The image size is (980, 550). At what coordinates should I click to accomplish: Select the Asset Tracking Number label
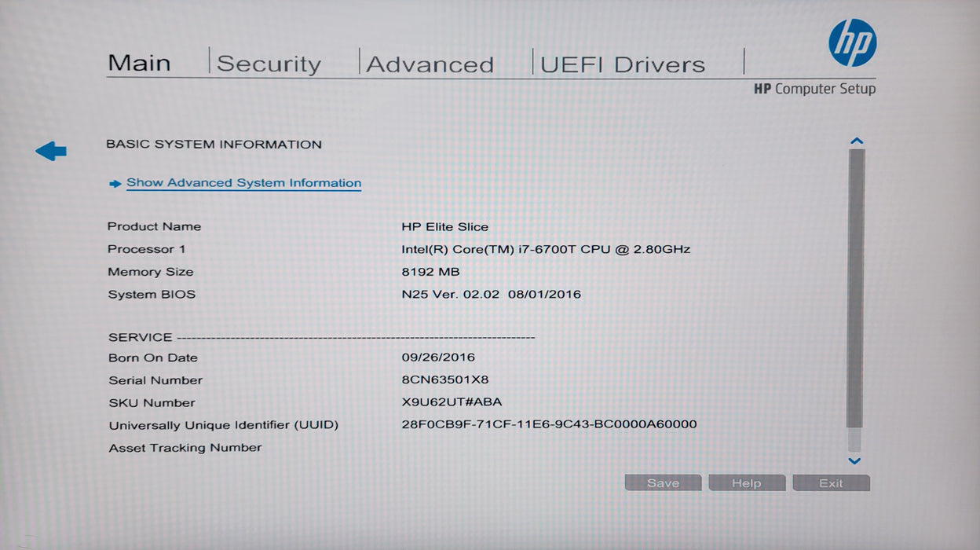(185, 448)
